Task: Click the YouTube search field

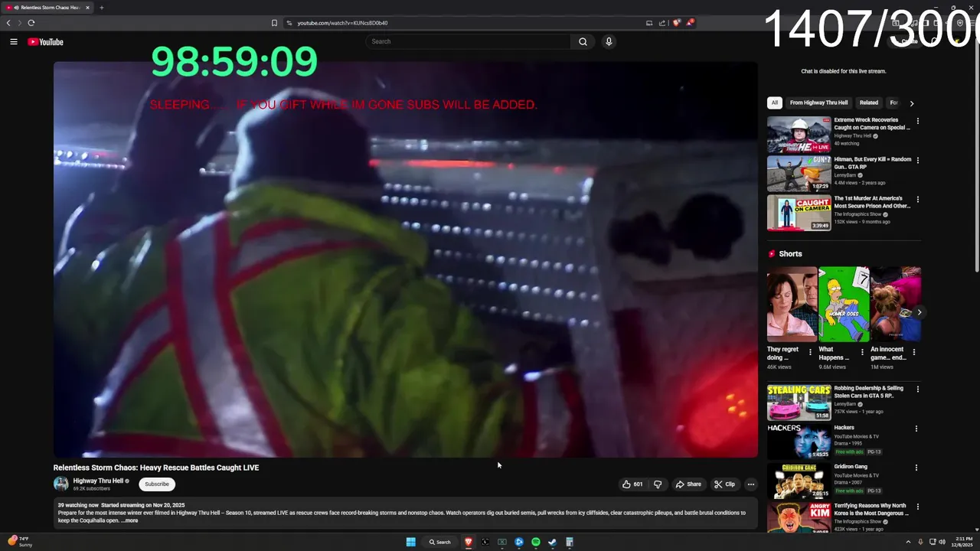Action: tap(468, 42)
